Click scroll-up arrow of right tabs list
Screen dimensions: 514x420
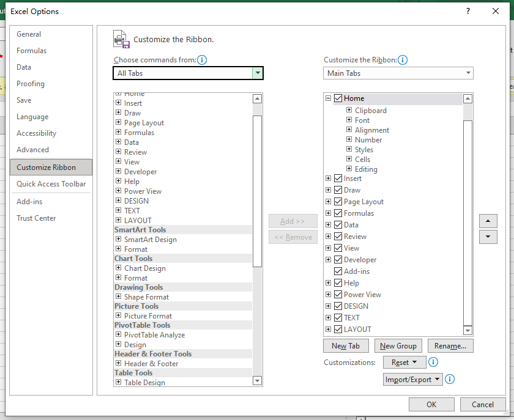[x=467, y=98]
